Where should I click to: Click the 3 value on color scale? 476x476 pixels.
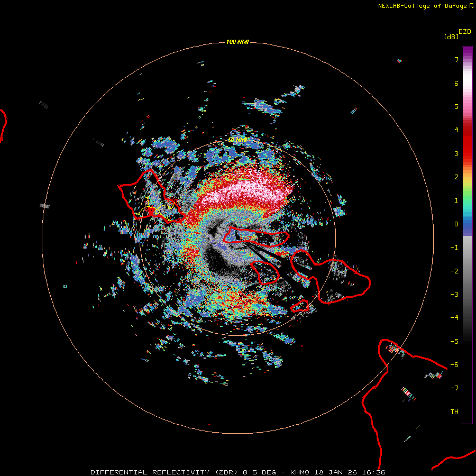tap(456, 153)
